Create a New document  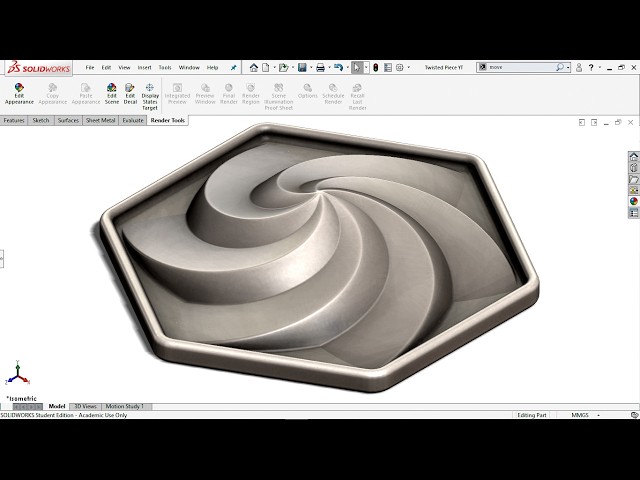pos(266,67)
